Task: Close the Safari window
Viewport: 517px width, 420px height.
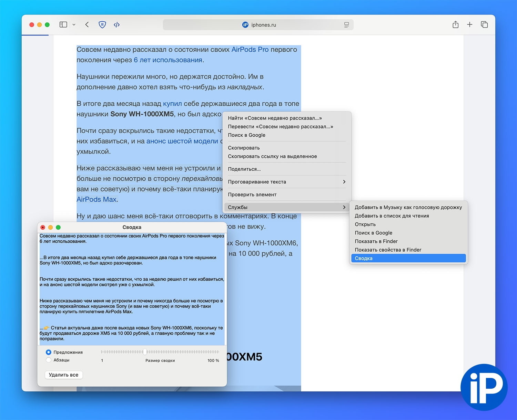Action: coord(32,25)
